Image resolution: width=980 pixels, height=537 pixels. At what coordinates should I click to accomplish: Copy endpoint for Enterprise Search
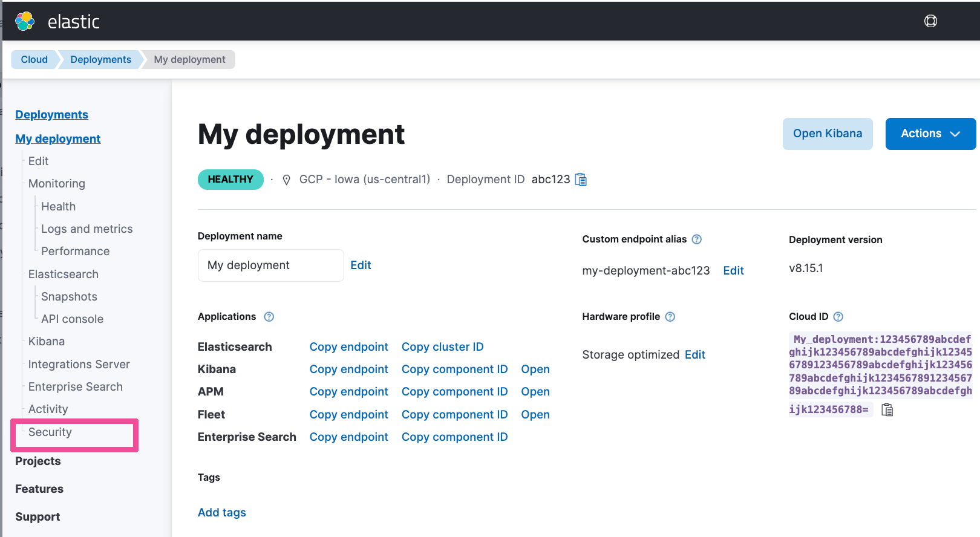click(x=348, y=437)
